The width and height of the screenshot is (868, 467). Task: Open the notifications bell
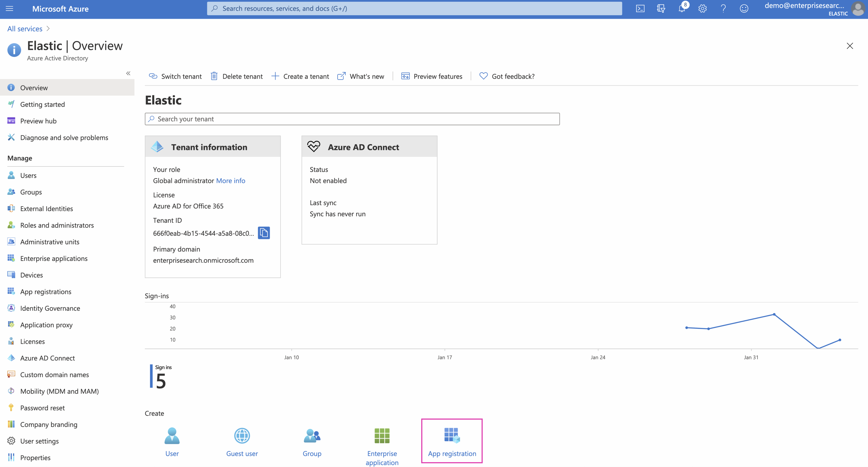pos(681,9)
